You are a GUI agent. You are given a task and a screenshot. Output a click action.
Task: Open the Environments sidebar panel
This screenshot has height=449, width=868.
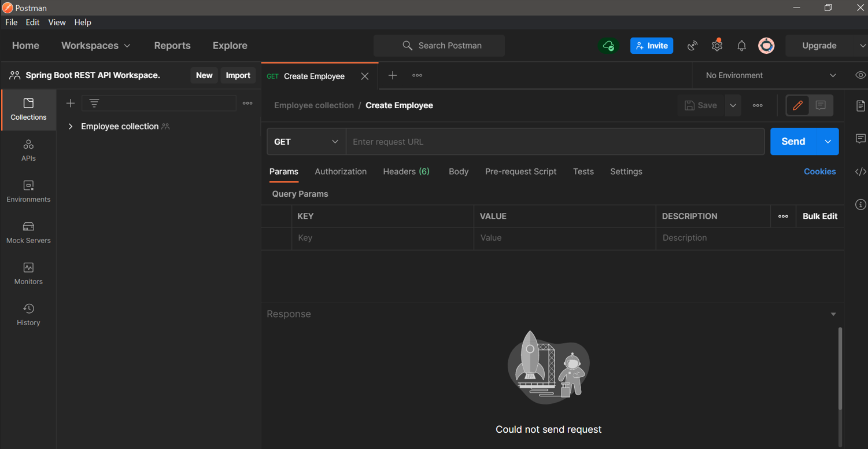[x=28, y=192]
